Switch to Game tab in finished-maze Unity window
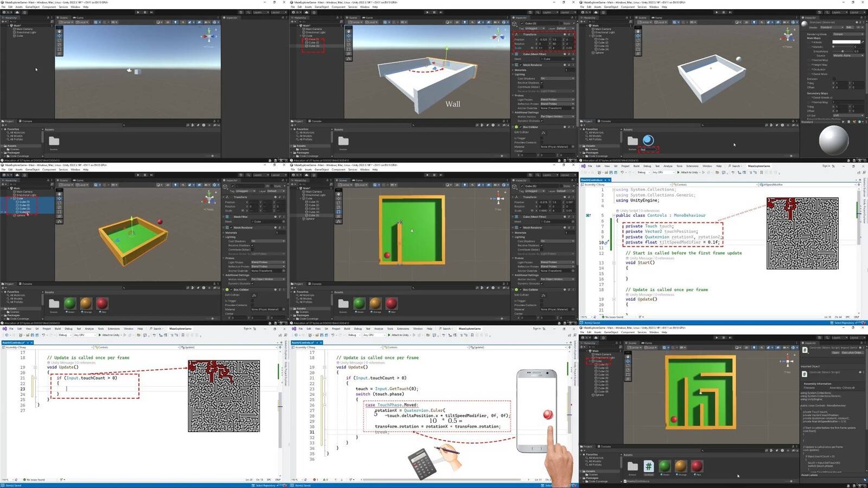Viewport: 868px width, 488px height. pos(647,343)
